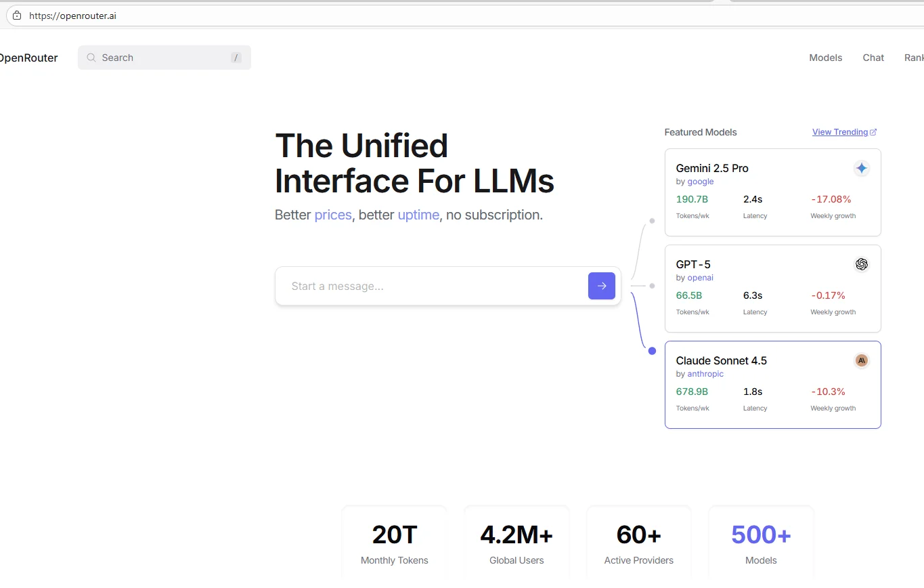924x588 pixels.
Task: Open the "openai" provider link
Action: [701, 278]
